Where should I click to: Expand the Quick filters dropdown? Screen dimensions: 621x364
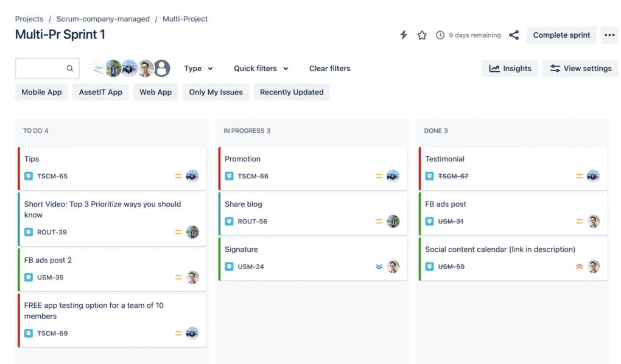(x=261, y=68)
